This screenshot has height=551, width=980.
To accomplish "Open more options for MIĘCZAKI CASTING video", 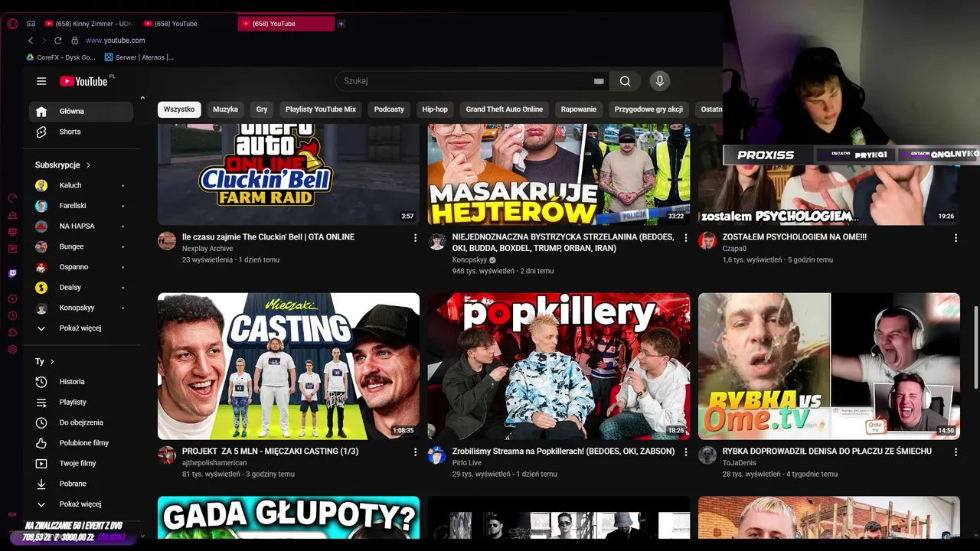I will point(416,452).
